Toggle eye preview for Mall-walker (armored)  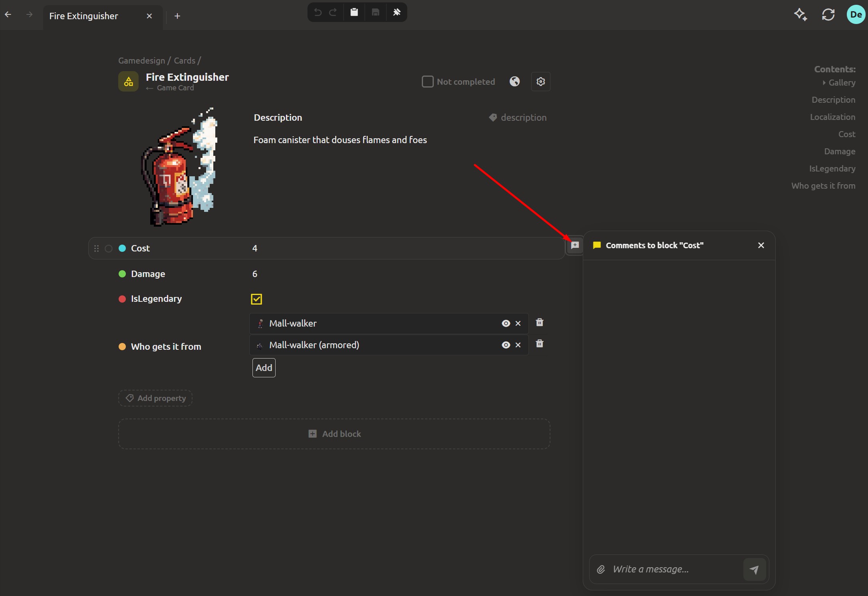click(x=506, y=345)
